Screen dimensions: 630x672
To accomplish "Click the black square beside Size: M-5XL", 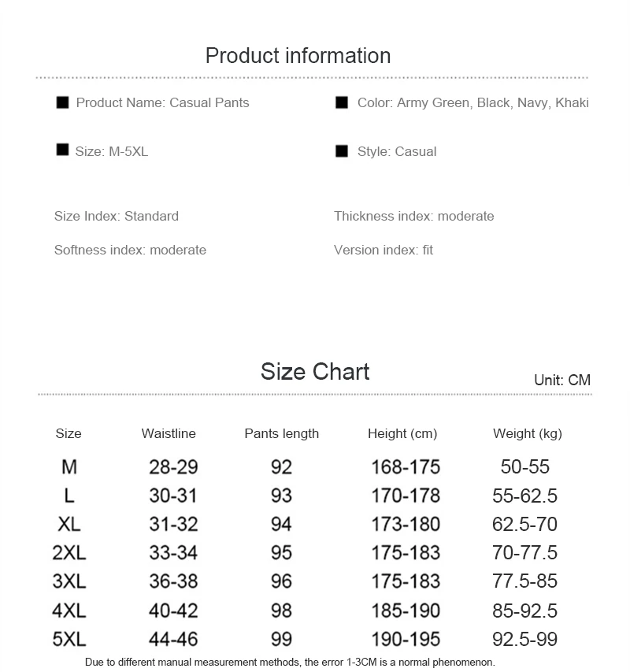I will (x=63, y=150).
